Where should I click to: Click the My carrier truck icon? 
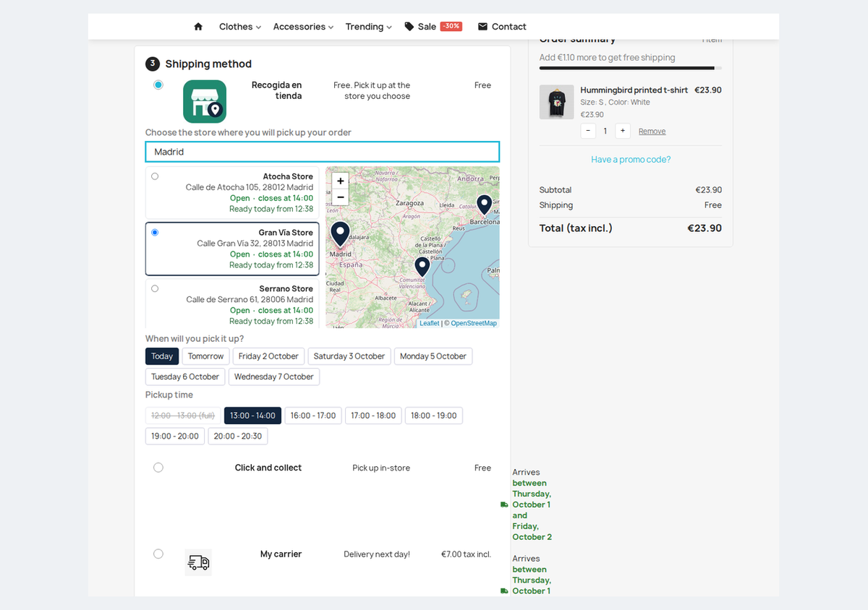coord(198,562)
